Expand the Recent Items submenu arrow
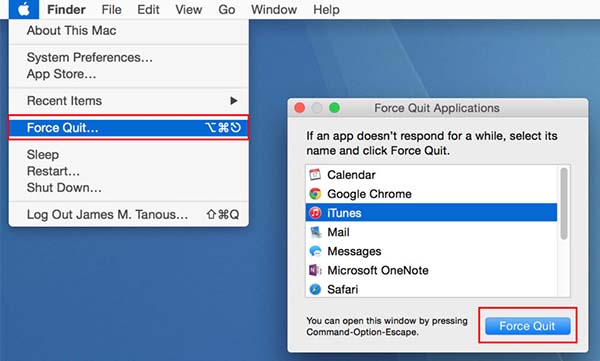 click(234, 101)
